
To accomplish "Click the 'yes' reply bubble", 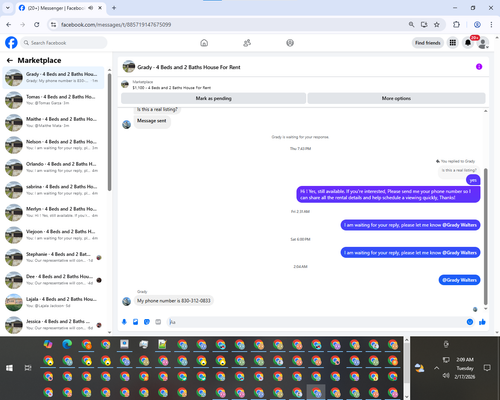I will pyautogui.click(x=473, y=180).
